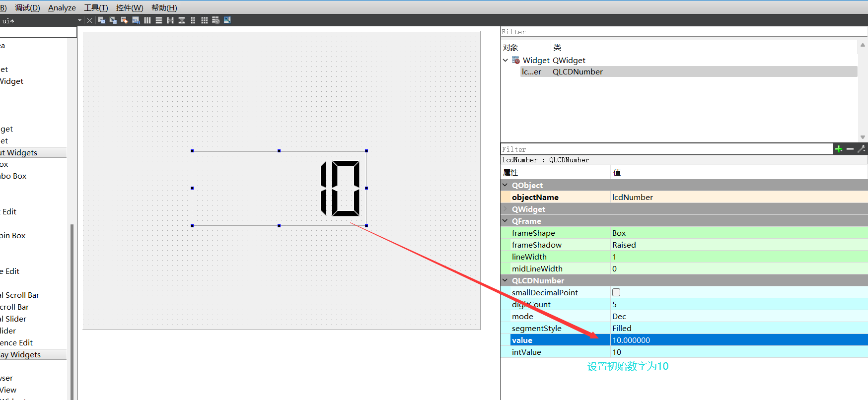Click the property editor Filter field

tap(667, 149)
